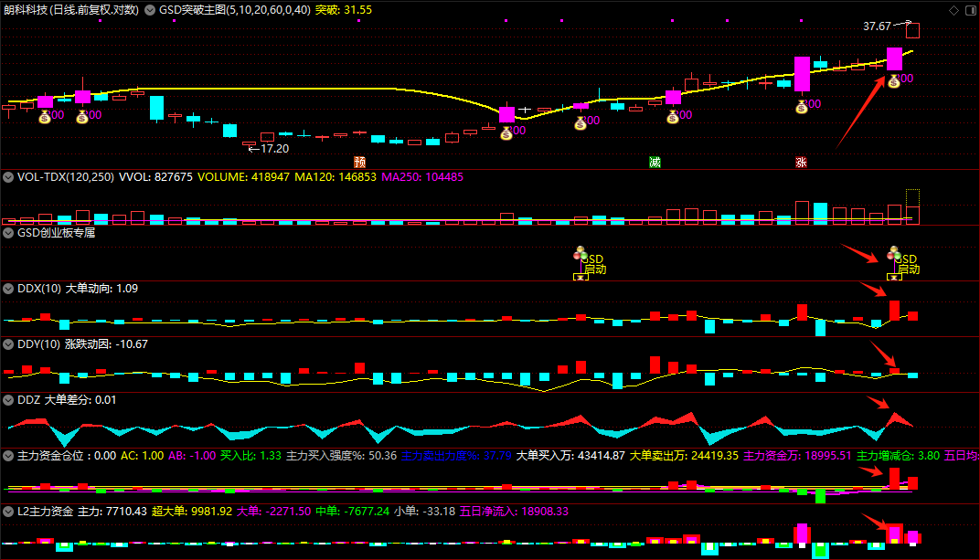This screenshot has height=560, width=980.
Task: Open the DDZ 大单差分 panel menu
Action: [x=8, y=400]
